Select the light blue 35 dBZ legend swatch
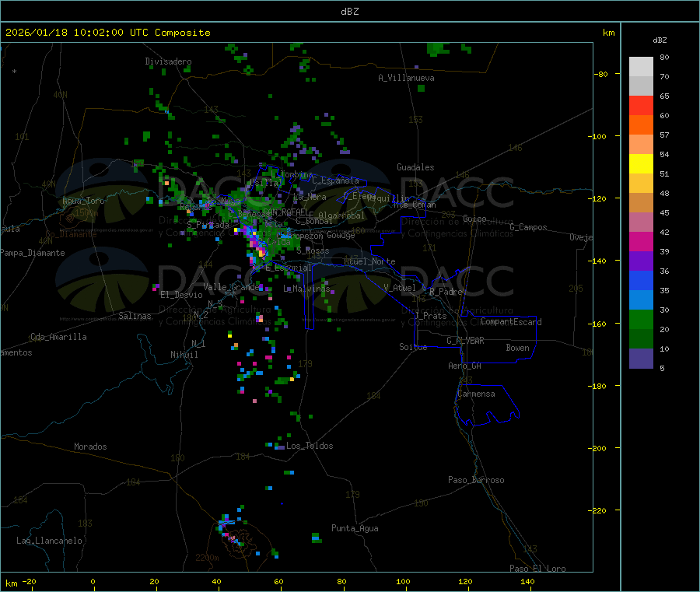This screenshot has width=700, height=592. [641, 300]
